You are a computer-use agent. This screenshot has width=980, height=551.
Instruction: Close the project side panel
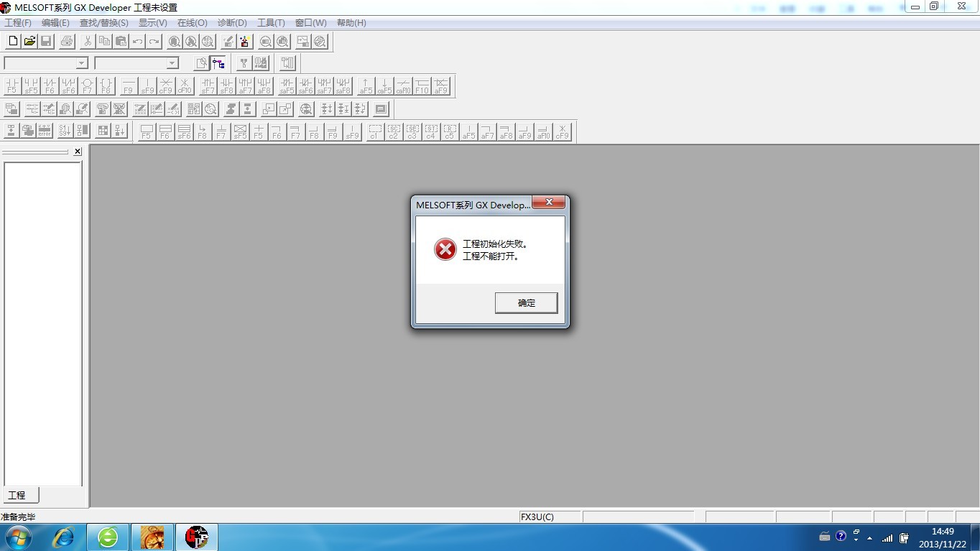pyautogui.click(x=78, y=152)
